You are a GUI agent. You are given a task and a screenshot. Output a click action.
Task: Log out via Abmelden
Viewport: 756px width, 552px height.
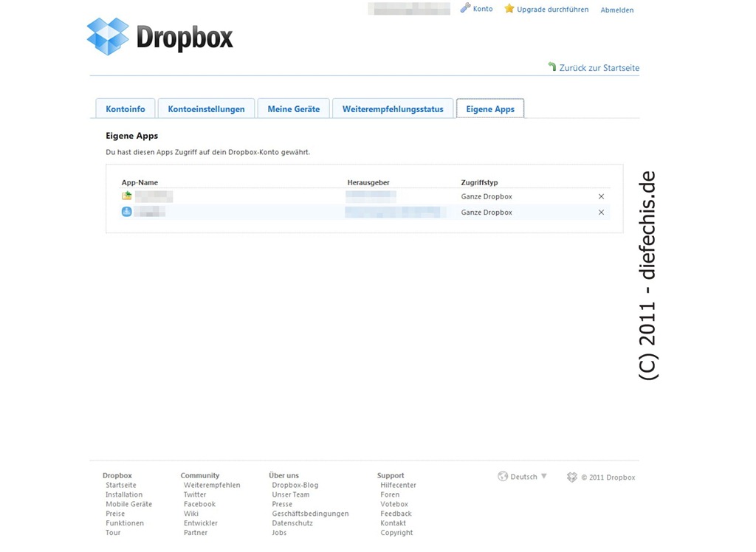617,10
